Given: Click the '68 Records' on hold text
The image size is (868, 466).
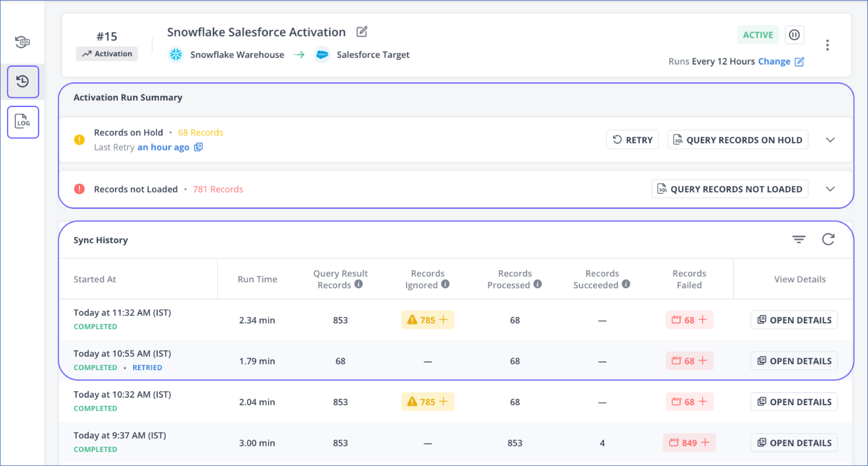Looking at the screenshot, I should click(x=200, y=132).
